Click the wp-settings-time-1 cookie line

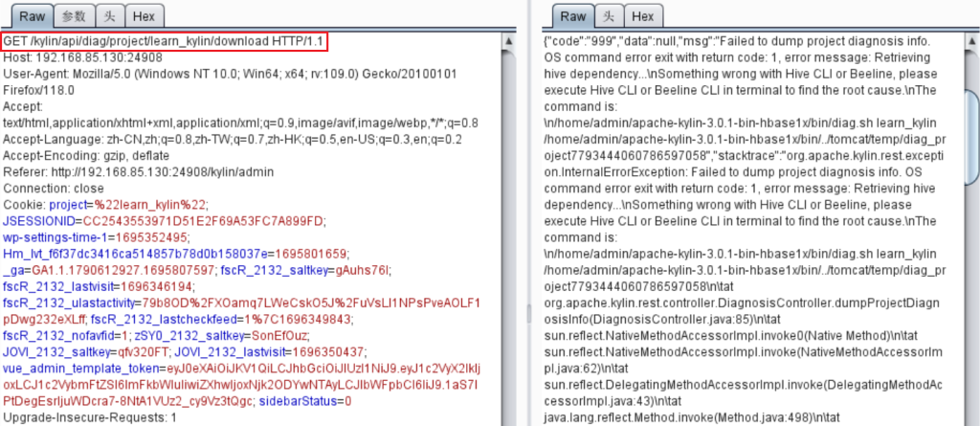click(95, 237)
